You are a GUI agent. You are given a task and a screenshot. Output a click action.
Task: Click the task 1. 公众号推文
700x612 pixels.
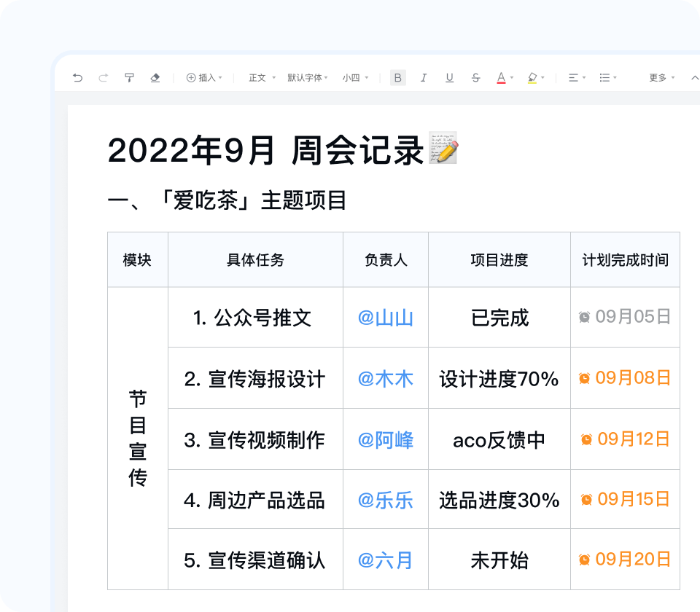click(252, 318)
